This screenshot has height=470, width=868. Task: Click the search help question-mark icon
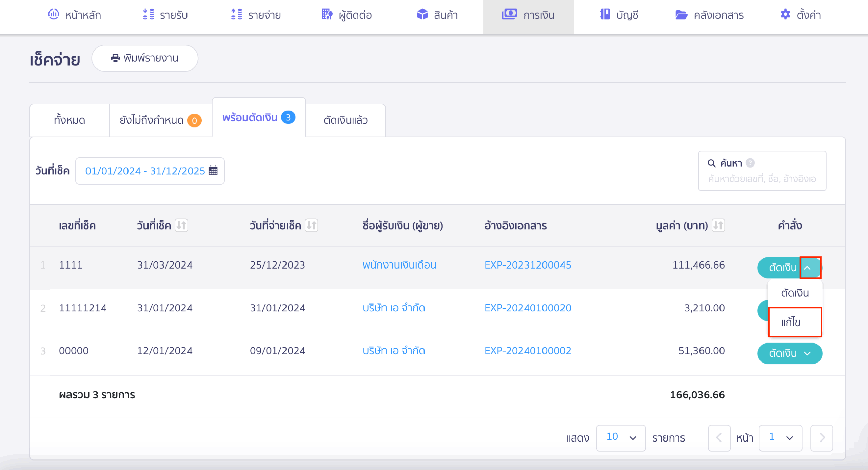tap(750, 163)
